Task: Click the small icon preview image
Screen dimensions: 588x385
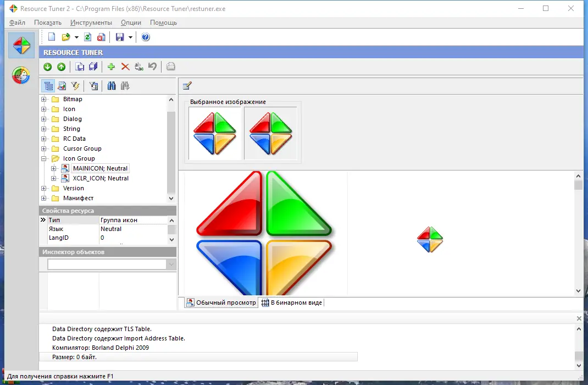Action: [x=430, y=239]
